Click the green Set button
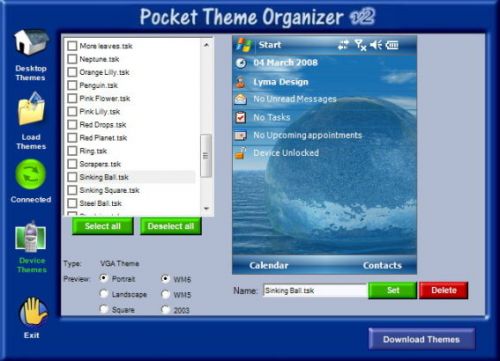 point(393,290)
